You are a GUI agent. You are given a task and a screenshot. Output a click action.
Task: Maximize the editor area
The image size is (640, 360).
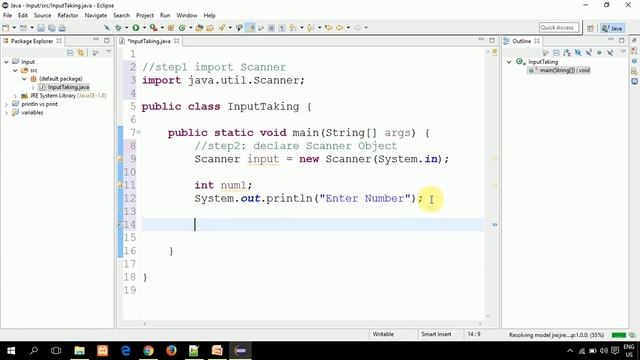492,40
